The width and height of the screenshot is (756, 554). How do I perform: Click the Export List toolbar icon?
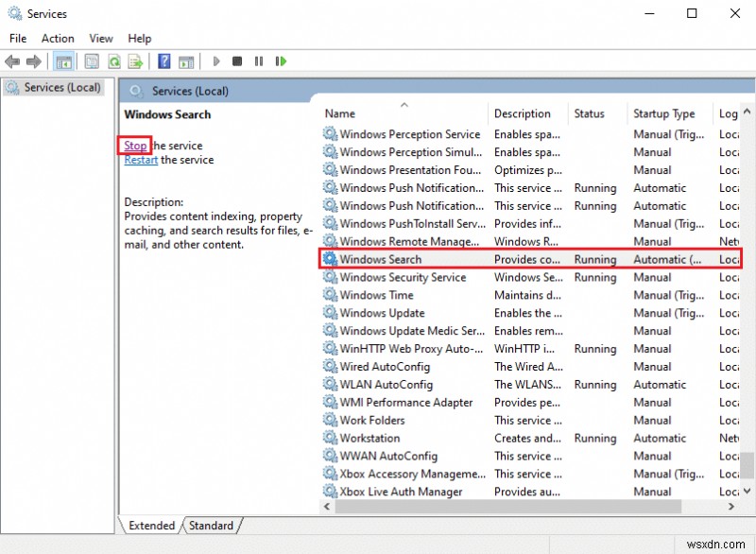click(x=135, y=61)
